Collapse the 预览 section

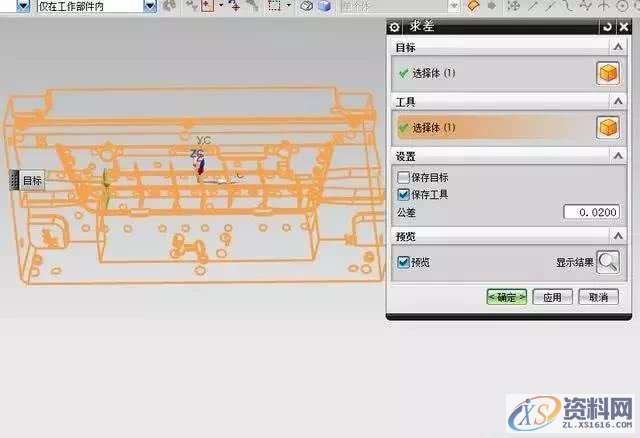coord(619,238)
